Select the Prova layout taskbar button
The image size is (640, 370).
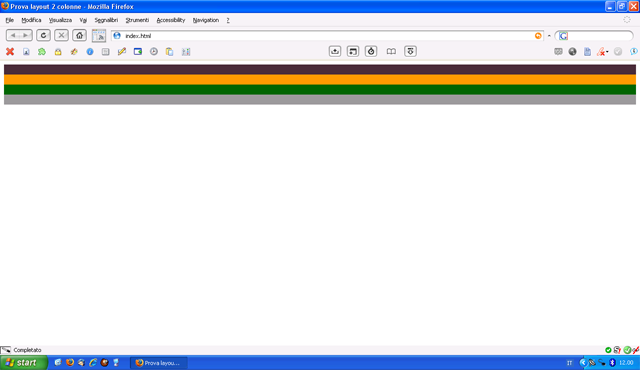(x=158, y=363)
